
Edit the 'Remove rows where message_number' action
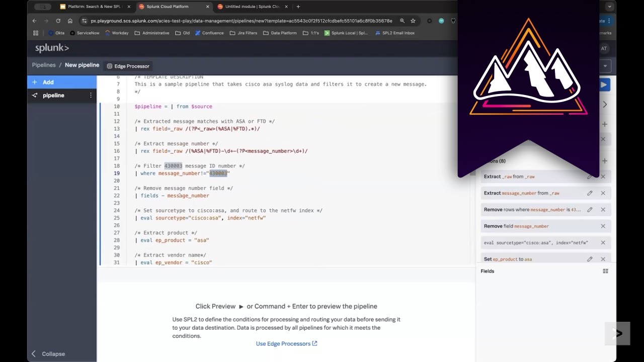pos(590,210)
